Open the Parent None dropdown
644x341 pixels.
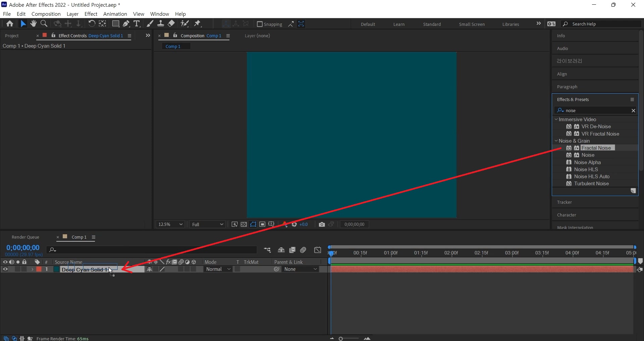300,269
